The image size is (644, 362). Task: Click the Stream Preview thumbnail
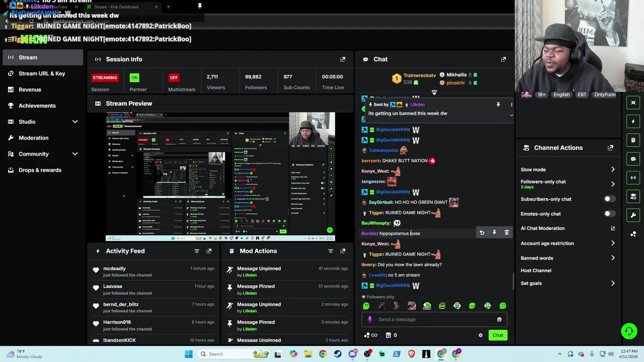(x=220, y=176)
